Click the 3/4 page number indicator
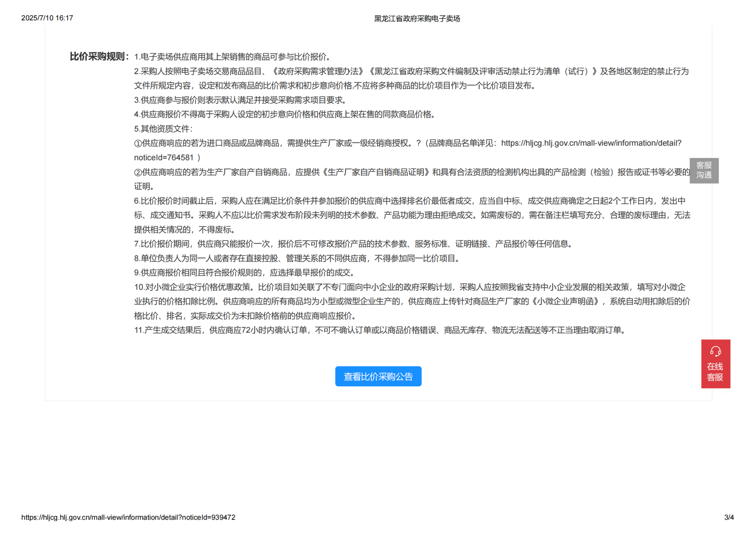Viewport: 756px width, 534px height. point(729,517)
